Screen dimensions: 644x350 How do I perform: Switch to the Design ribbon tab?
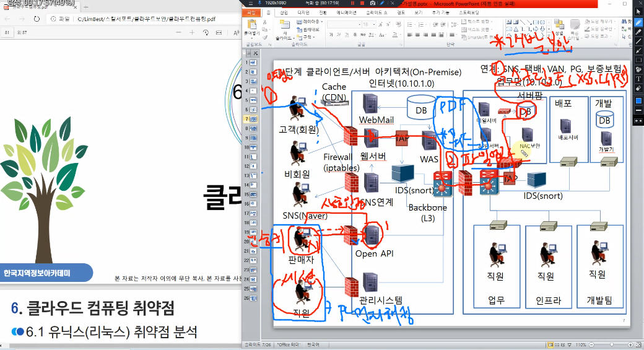[303, 13]
